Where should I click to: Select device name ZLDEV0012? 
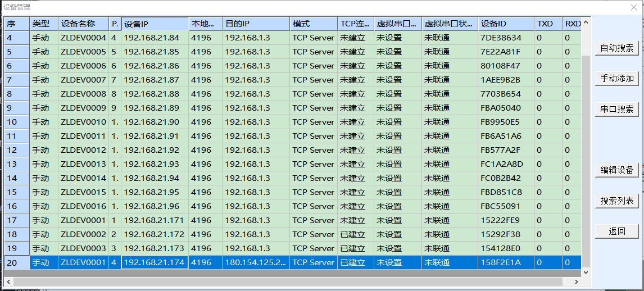pyautogui.click(x=83, y=150)
